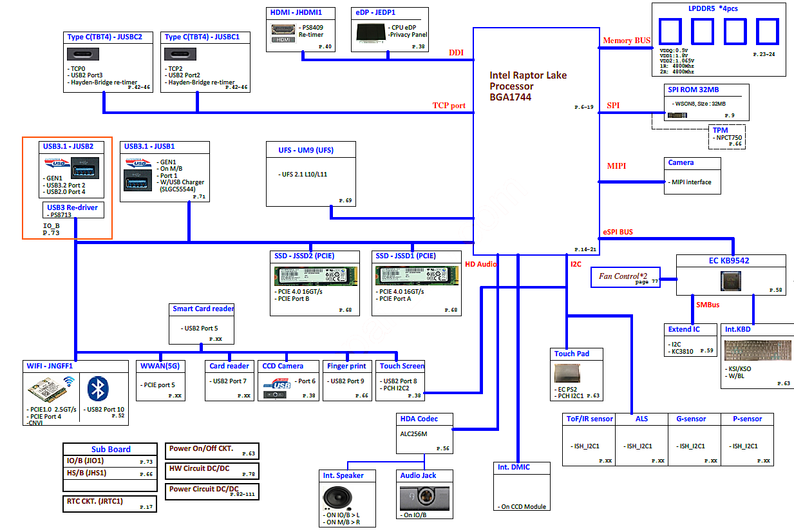This screenshot has width=794, height=532.
Task: Click the HDA Codec block title
Action: coord(419,419)
